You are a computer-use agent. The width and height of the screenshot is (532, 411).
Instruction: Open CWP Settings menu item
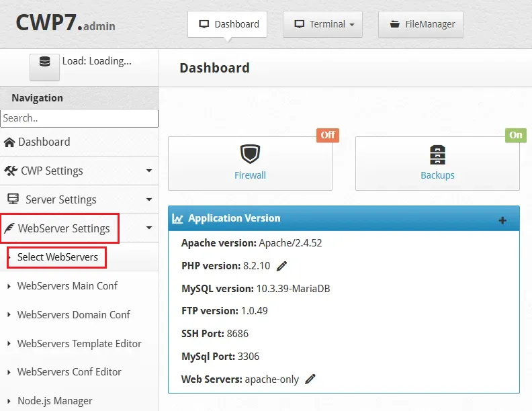coord(79,171)
